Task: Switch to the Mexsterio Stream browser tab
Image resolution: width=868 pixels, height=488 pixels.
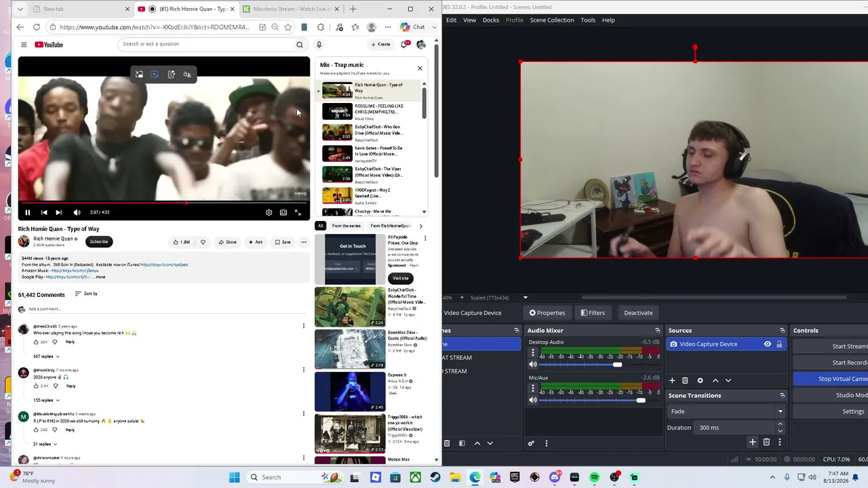Action: pyautogui.click(x=292, y=9)
